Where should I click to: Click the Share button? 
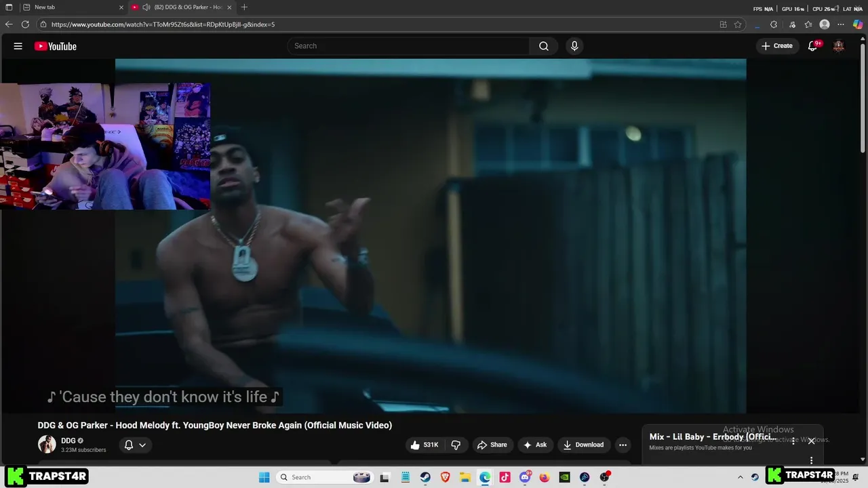tap(492, 445)
